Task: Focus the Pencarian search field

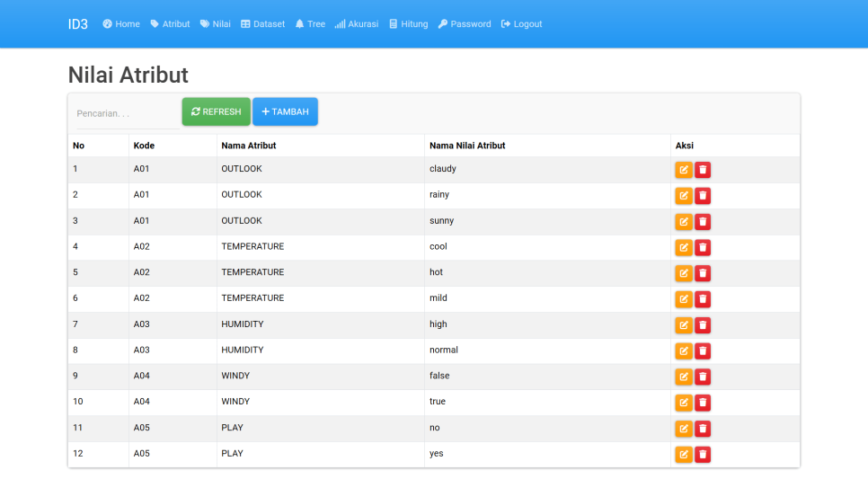Action: click(124, 114)
